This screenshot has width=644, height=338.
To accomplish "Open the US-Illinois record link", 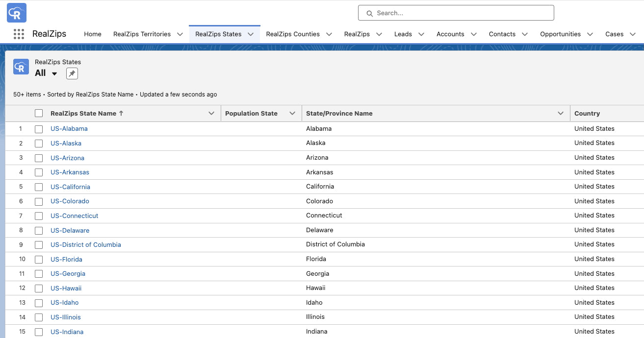I will click(x=66, y=317).
